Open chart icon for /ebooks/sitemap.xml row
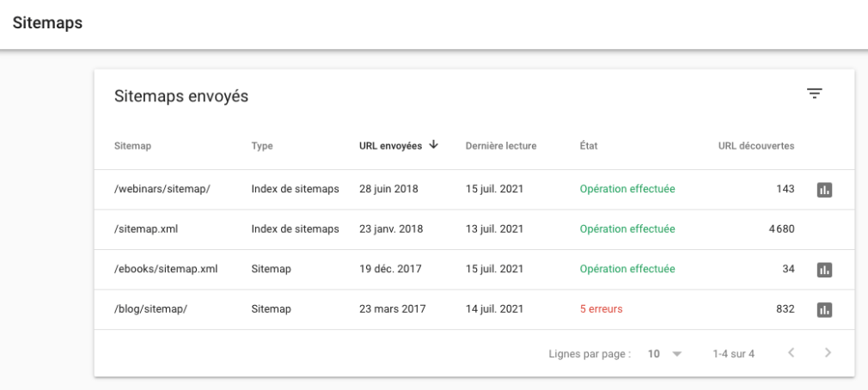Image resolution: width=868 pixels, height=390 pixels. pos(824,270)
